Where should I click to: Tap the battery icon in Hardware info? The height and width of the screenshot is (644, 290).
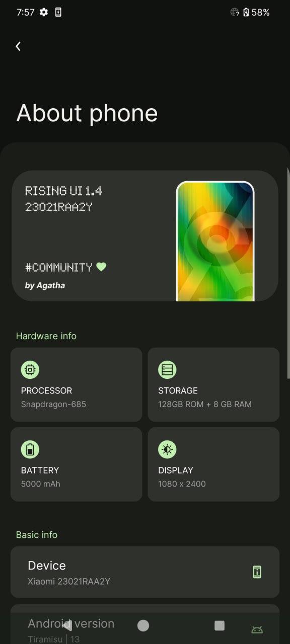click(x=30, y=449)
